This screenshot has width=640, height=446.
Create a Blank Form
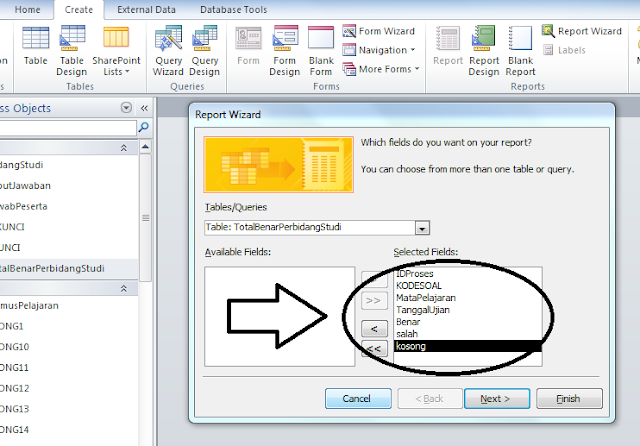[x=321, y=50]
